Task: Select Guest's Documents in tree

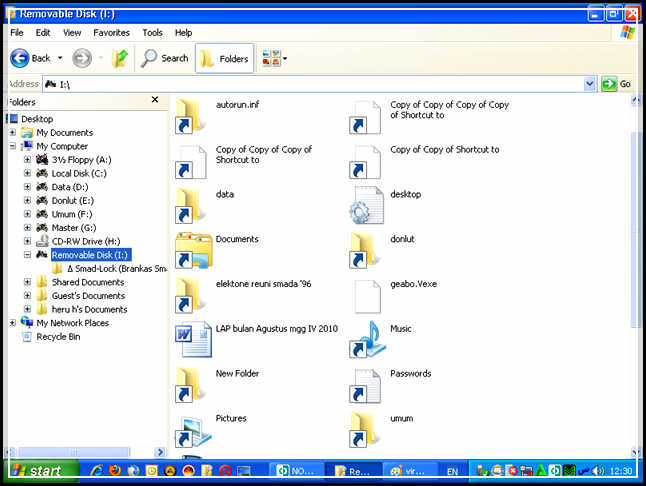Action: (88, 296)
